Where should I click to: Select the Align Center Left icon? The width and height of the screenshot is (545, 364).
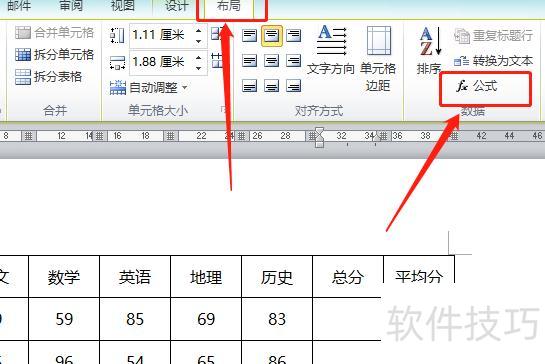250,60
